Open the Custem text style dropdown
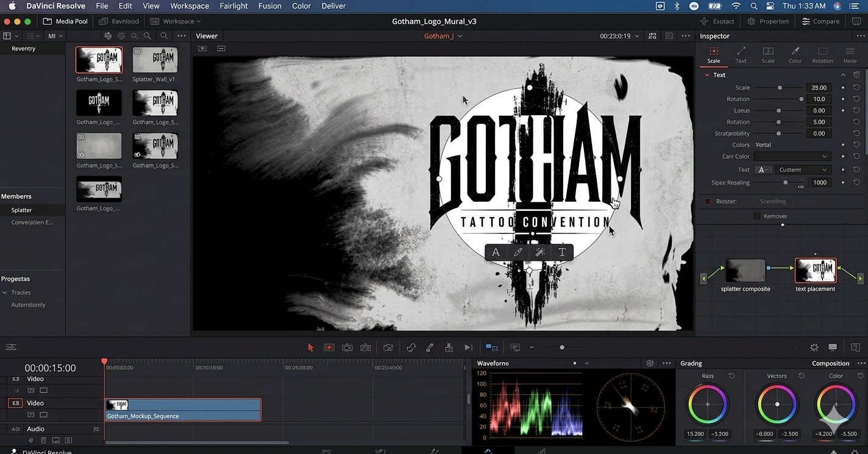The height and width of the screenshot is (454, 868). pyautogui.click(x=803, y=170)
